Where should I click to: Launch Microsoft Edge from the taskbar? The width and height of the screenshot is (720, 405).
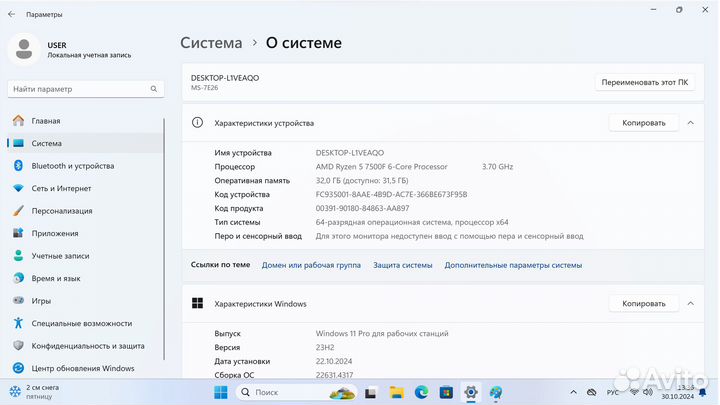(x=421, y=393)
